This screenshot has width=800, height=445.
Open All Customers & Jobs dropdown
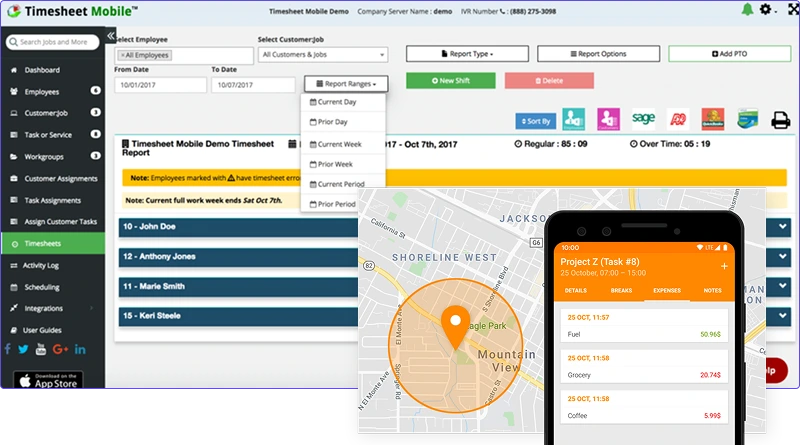click(x=323, y=55)
